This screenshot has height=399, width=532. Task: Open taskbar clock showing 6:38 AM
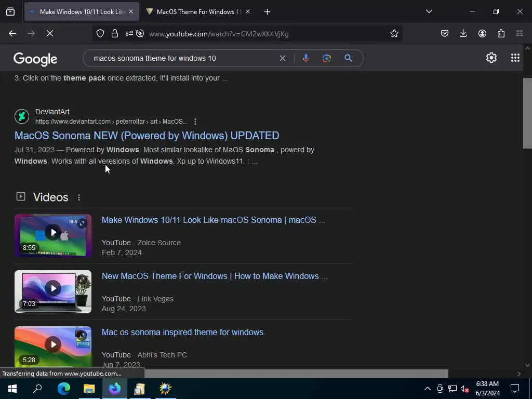click(487, 389)
